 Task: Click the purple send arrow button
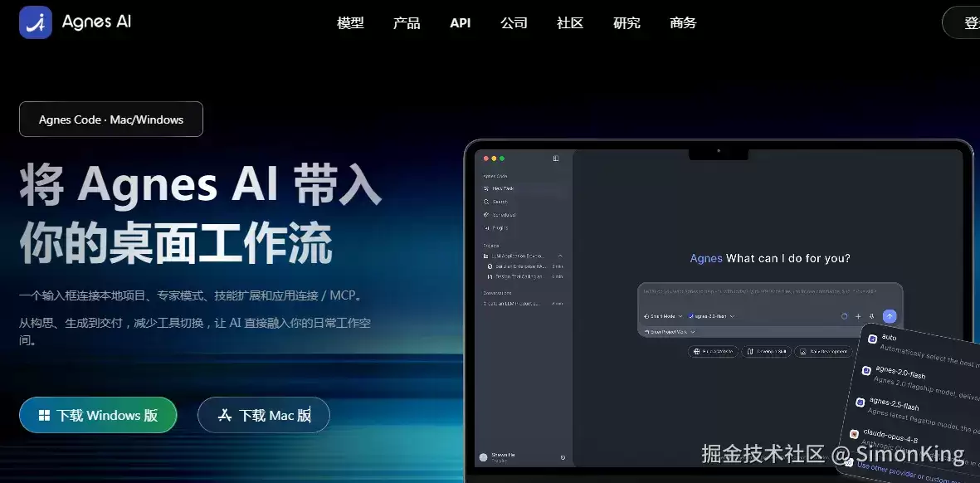890,316
